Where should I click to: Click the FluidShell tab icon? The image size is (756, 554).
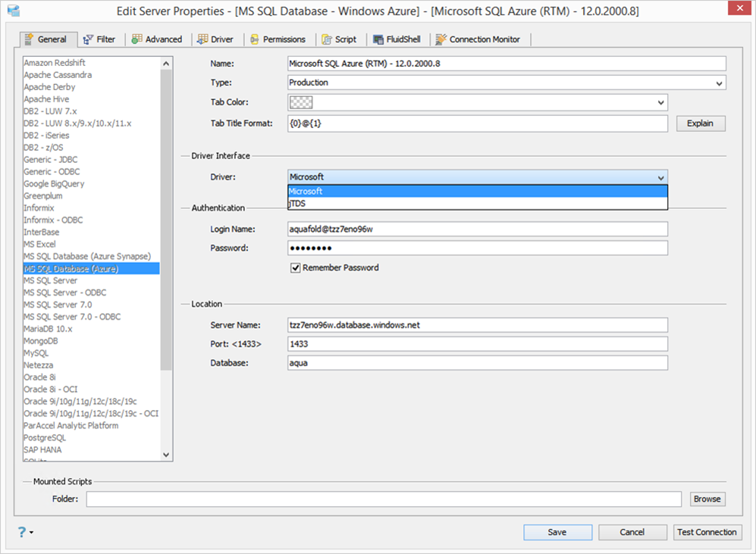click(x=378, y=39)
